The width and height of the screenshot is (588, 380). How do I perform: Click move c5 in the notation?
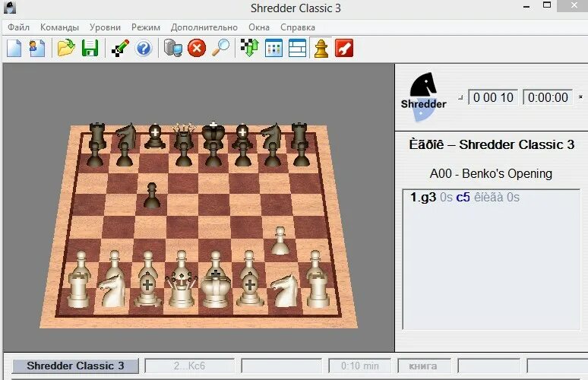tap(463, 198)
